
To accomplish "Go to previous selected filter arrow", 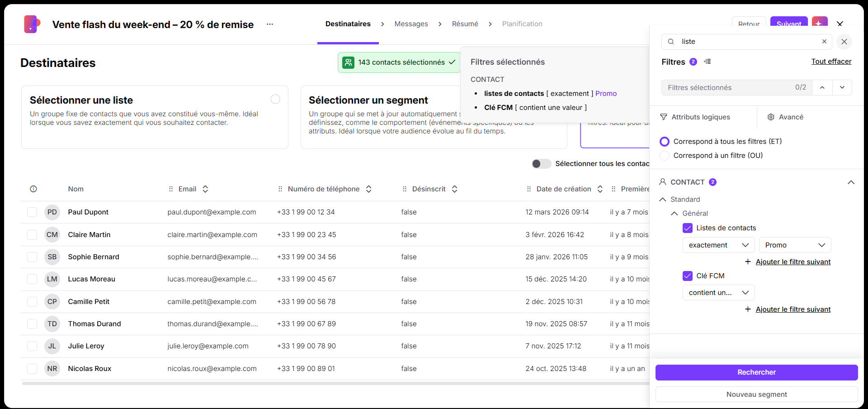I will [x=822, y=88].
